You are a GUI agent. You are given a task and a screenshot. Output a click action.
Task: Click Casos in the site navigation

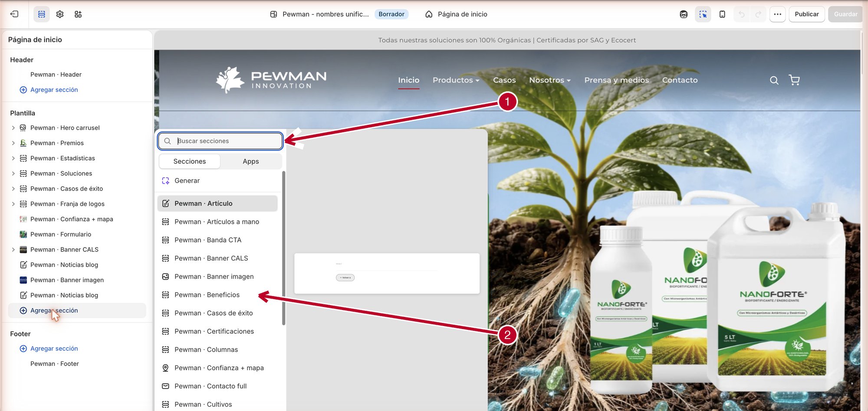tap(504, 80)
